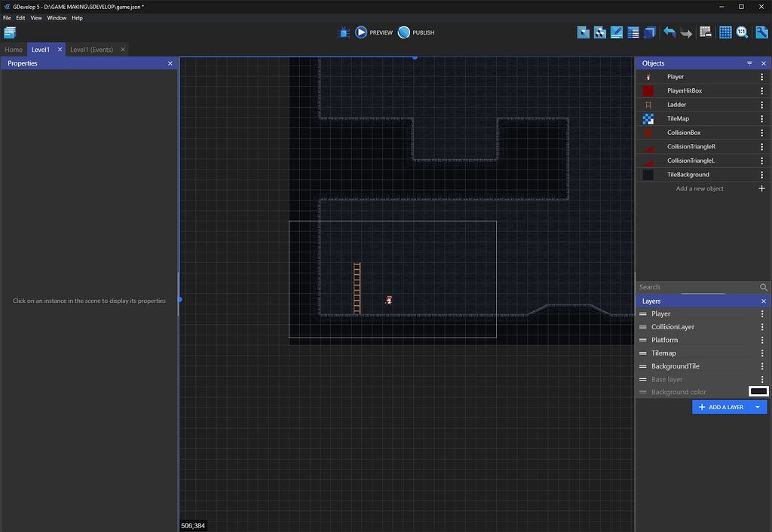The height and width of the screenshot is (532, 772).
Task: Open the dropdown beside ADD A LAYER
Action: point(757,407)
